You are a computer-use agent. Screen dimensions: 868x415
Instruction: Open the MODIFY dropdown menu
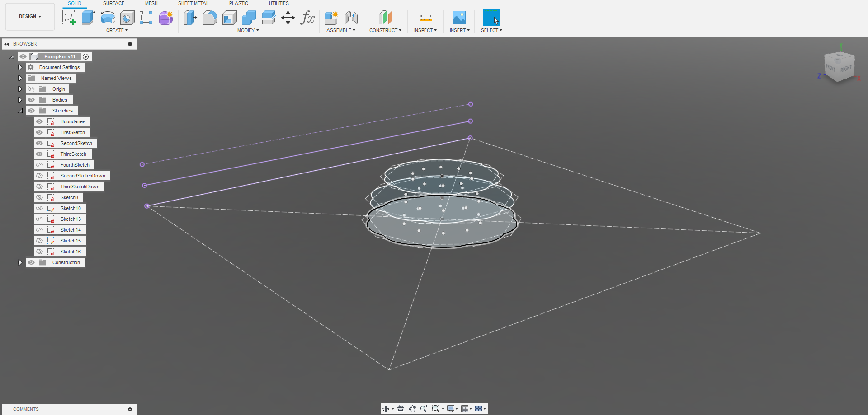(248, 30)
